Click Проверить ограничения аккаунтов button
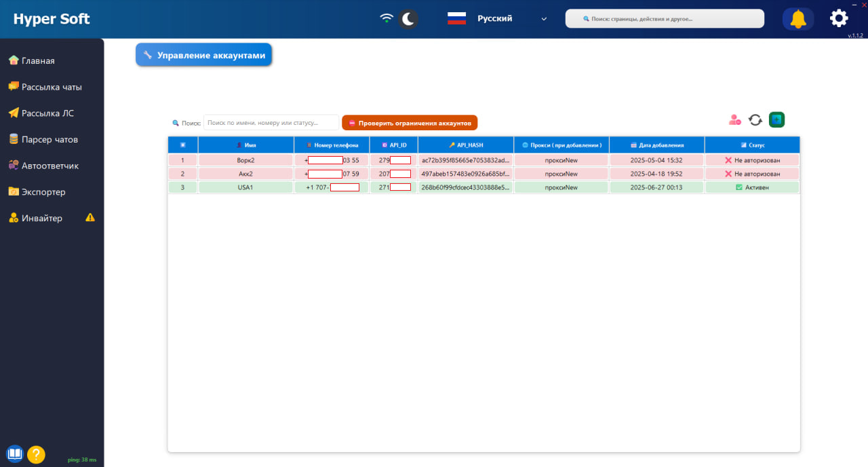Screen dimensions: 868x467 point(410,123)
